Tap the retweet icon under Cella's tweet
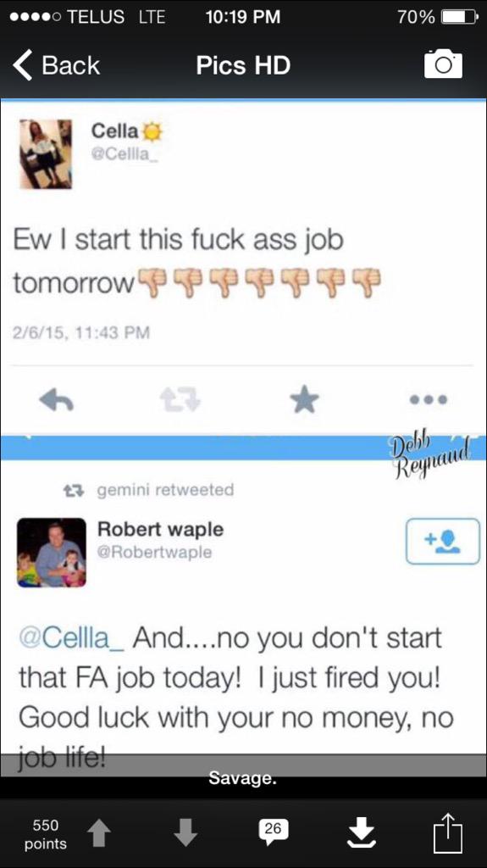 click(180, 399)
